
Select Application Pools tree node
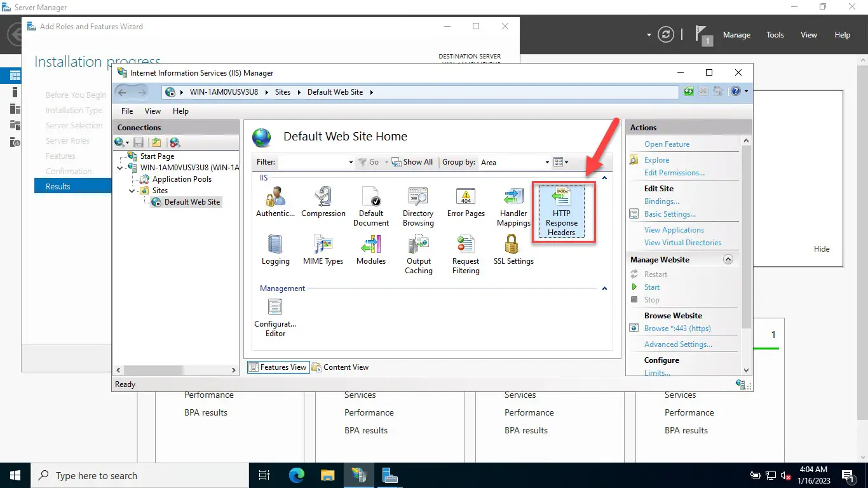(x=182, y=179)
